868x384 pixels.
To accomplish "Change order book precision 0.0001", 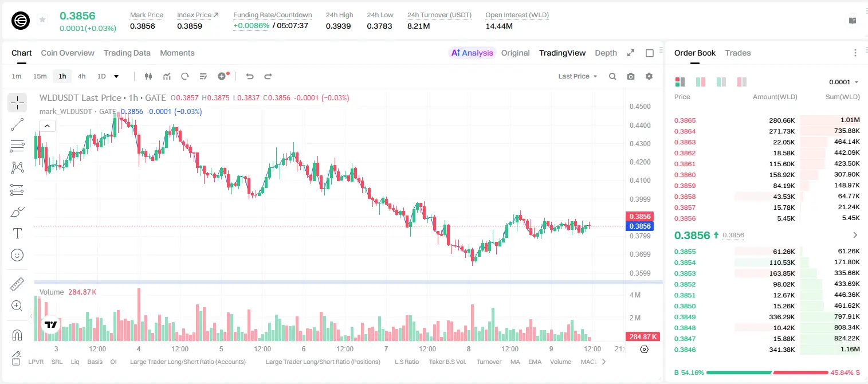I will (x=843, y=82).
